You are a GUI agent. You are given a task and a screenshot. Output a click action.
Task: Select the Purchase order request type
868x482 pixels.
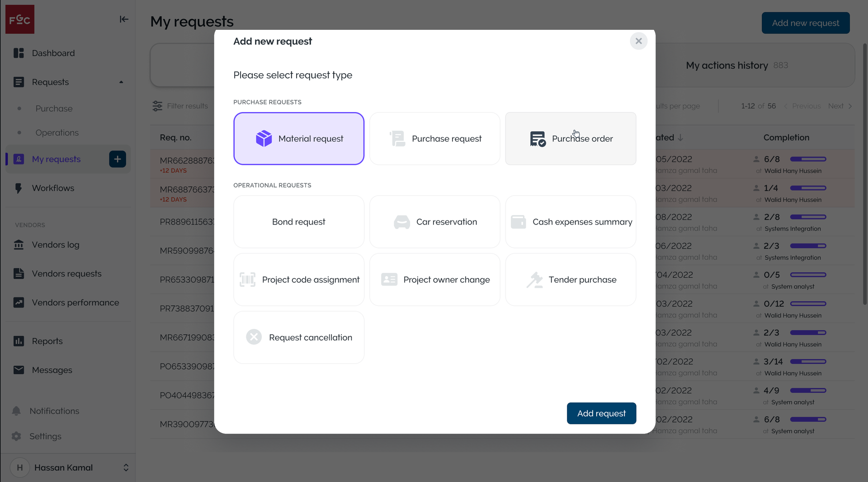(x=570, y=139)
